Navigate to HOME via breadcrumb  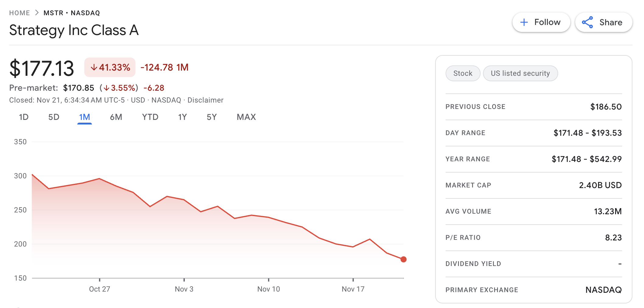[19, 13]
